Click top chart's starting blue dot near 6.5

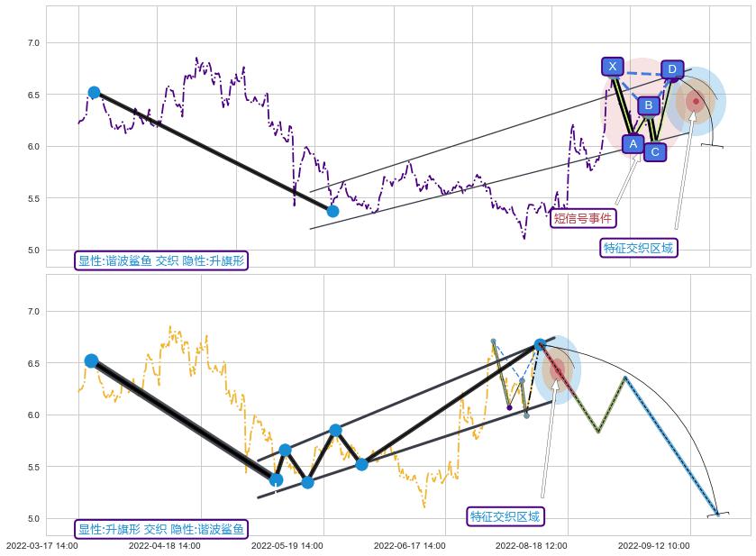tap(94, 92)
